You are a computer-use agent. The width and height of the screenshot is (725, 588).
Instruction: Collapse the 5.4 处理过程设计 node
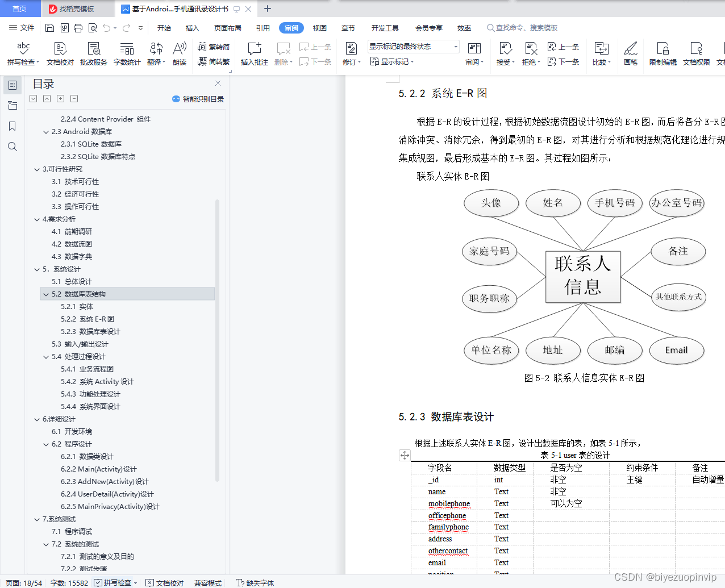(46, 357)
